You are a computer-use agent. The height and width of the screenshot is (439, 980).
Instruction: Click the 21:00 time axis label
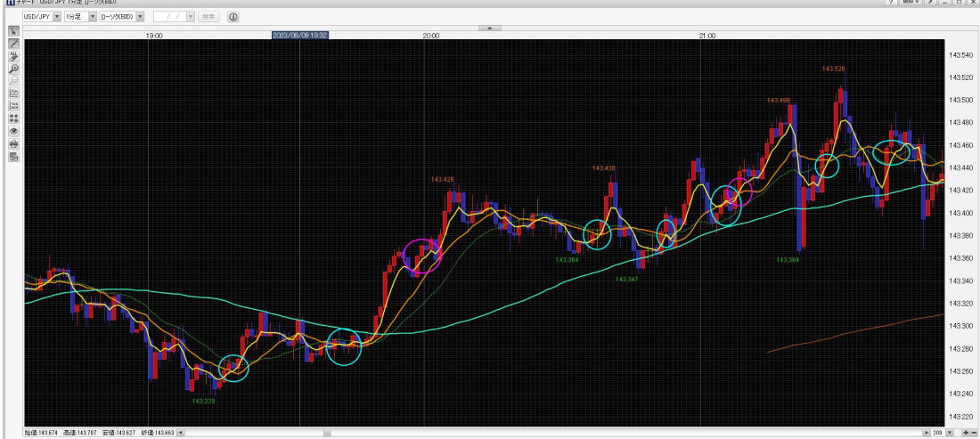[707, 36]
